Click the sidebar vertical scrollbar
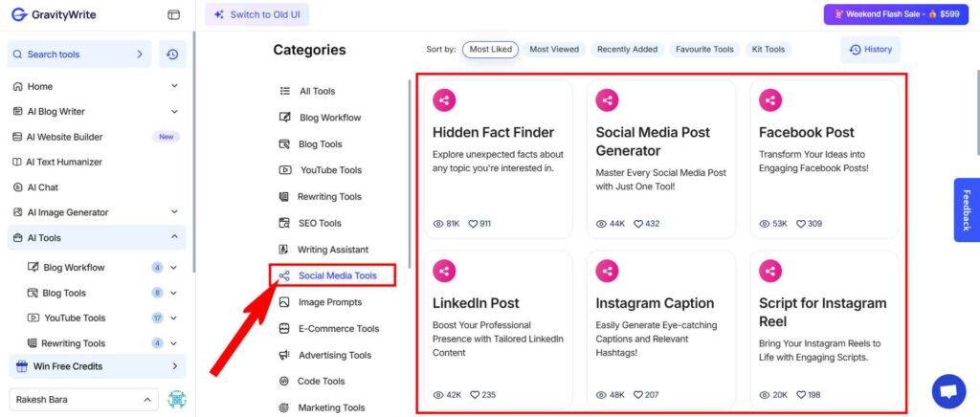This screenshot has height=417, width=980. coord(193,153)
